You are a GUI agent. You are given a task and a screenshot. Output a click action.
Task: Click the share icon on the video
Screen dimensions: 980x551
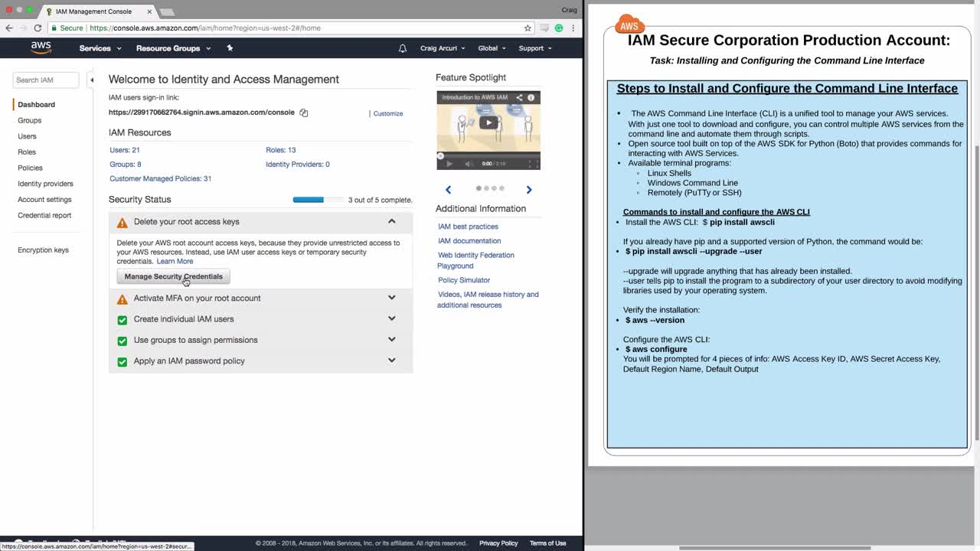click(x=519, y=98)
